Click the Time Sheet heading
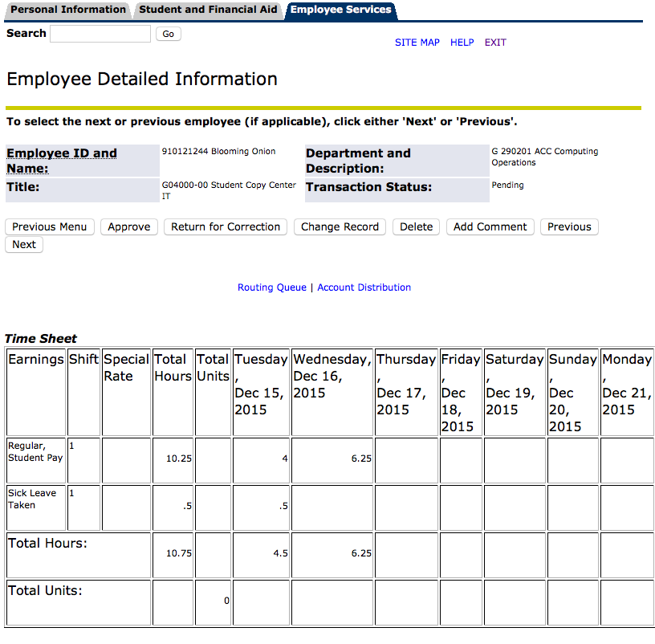This screenshot has width=655, height=644. point(40,339)
